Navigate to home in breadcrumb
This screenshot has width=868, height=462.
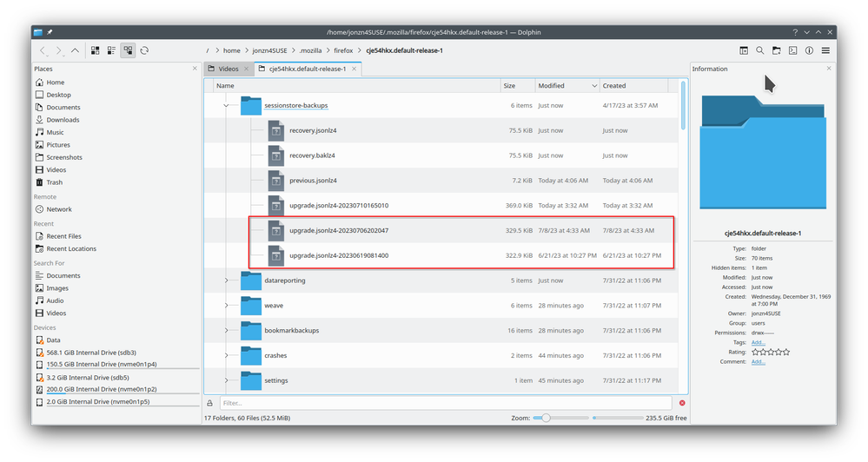(231, 50)
